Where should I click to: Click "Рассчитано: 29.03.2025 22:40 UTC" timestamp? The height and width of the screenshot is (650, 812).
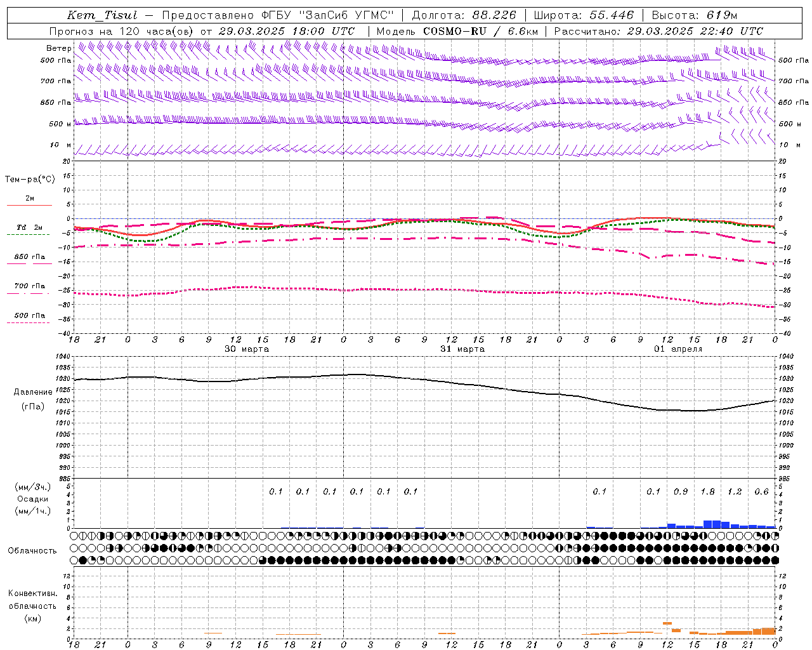(658, 31)
